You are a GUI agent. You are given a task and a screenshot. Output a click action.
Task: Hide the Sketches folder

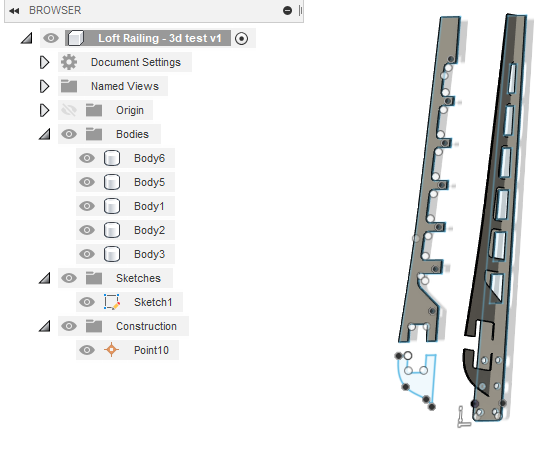[69, 278]
